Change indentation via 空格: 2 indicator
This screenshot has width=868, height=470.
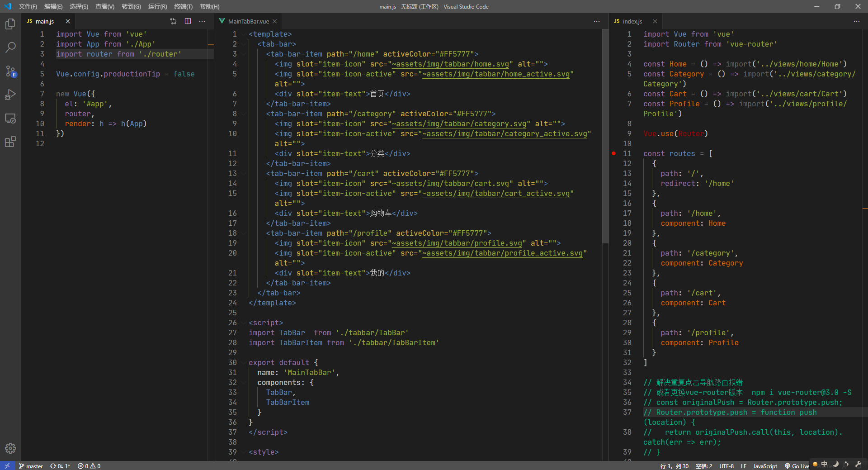click(704, 466)
